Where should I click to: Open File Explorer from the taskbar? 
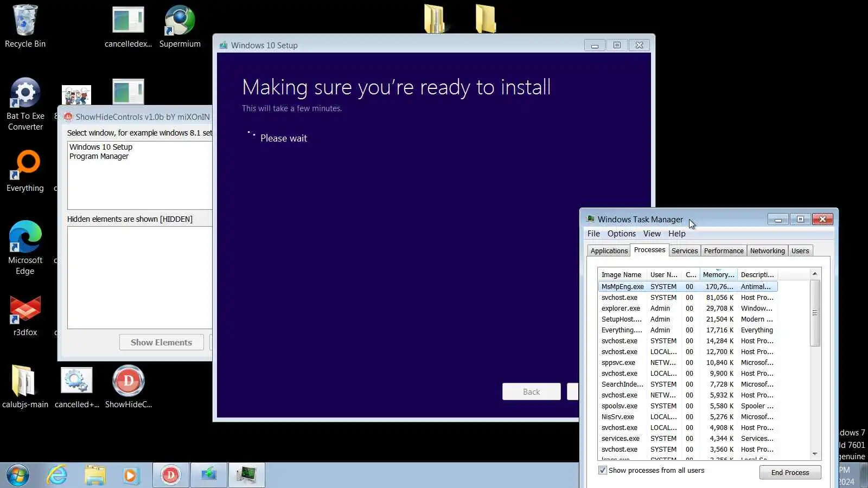point(95,476)
